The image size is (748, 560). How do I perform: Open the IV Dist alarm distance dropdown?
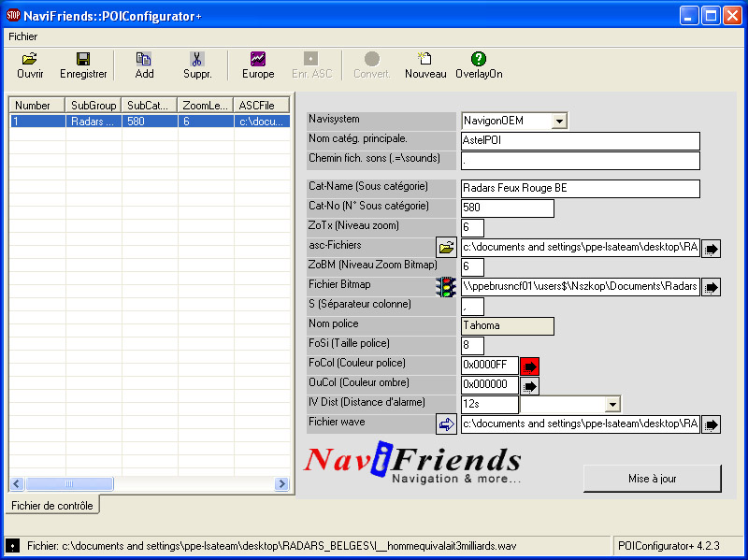click(612, 405)
